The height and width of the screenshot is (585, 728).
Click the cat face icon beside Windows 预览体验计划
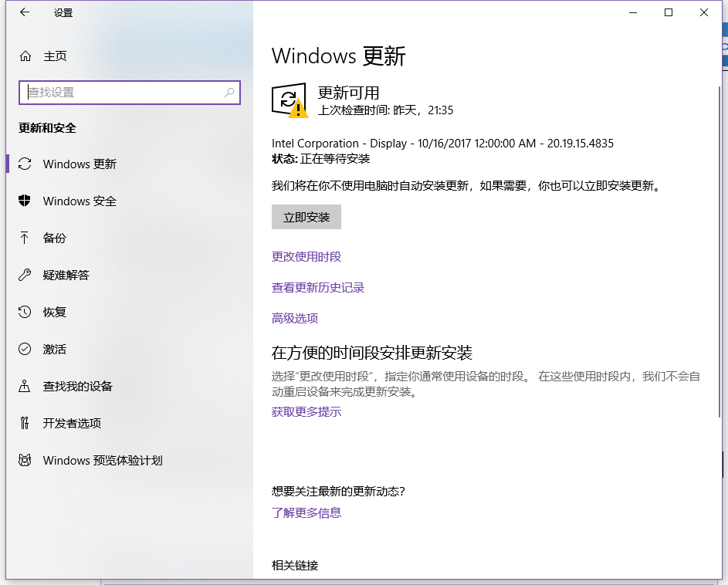25,460
